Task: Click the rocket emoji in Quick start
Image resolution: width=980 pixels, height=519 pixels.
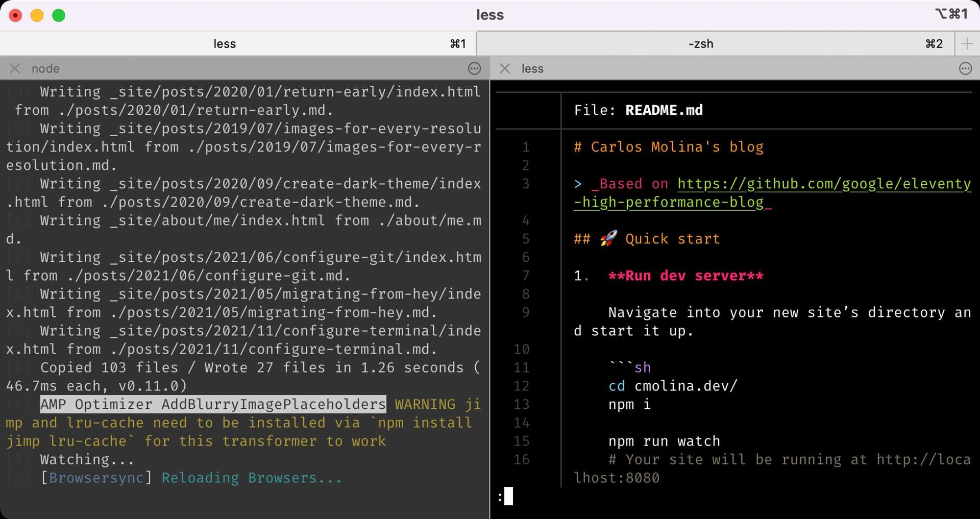Action: point(608,239)
